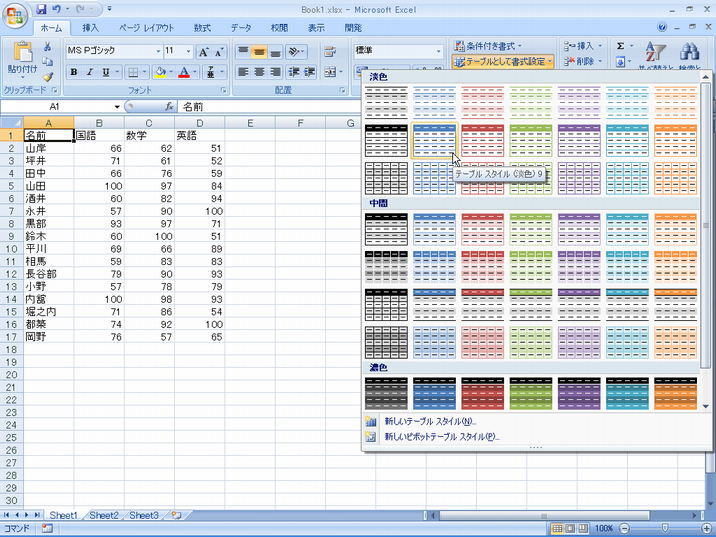Toggle Italic formatting
Screen dimensions: 716x537
click(89, 72)
